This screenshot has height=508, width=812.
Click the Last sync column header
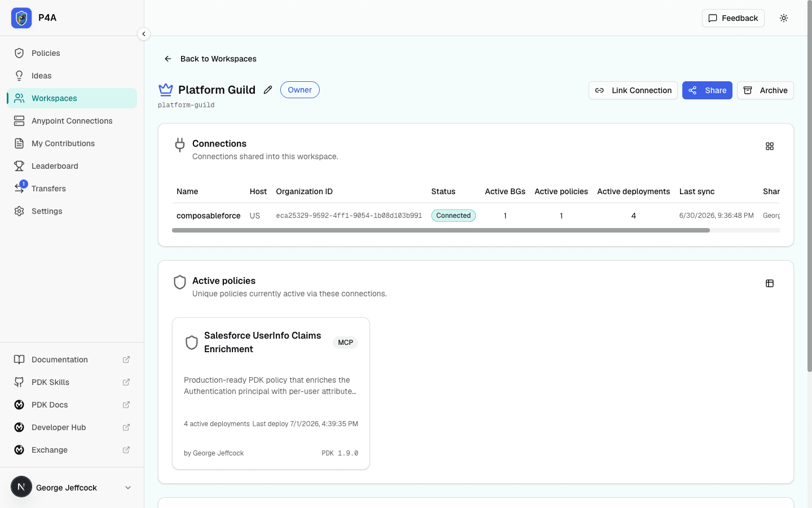pyautogui.click(x=697, y=191)
